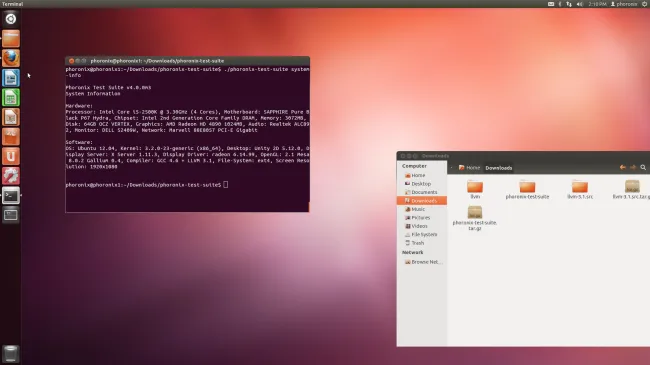Select the phoronix-test-suite.tar.gz archive
Image resolution: width=650 pixels, height=365 pixels.
click(475, 219)
